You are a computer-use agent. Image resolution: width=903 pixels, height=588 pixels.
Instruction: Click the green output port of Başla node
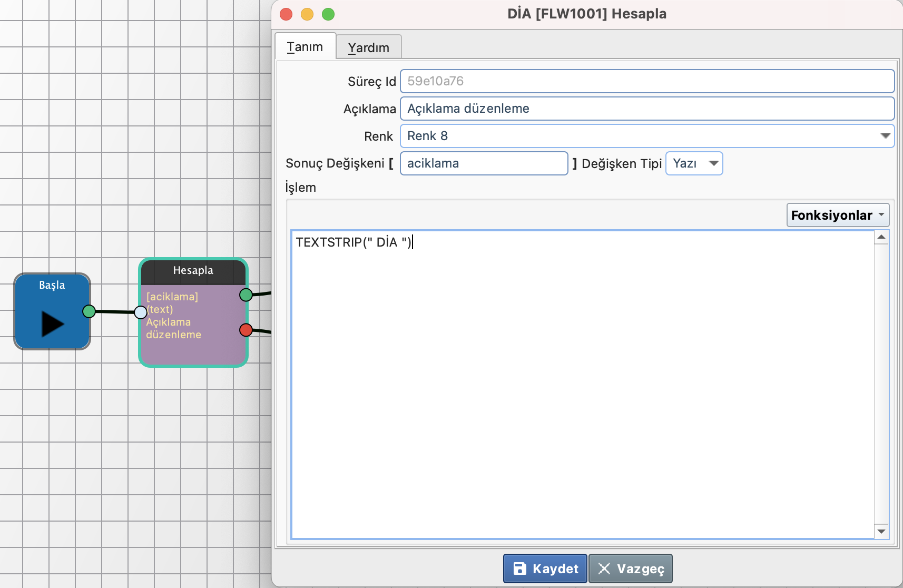(89, 311)
